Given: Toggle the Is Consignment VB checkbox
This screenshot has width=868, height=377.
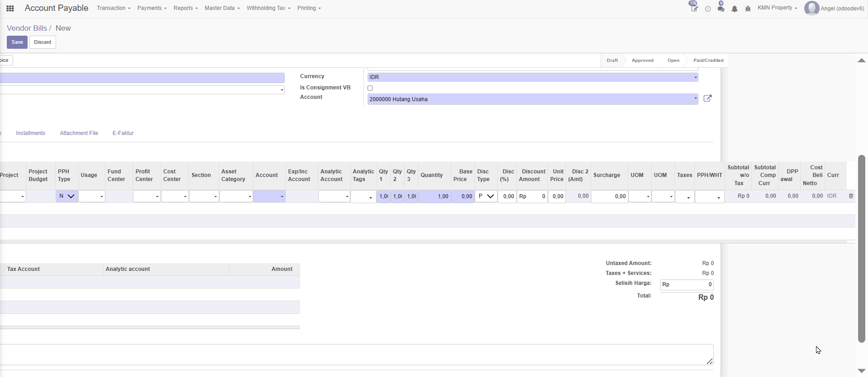Looking at the screenshot, I should point(370,88).
